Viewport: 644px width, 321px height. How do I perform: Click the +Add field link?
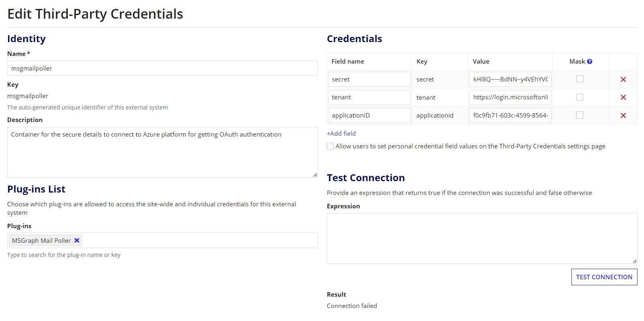(x=341, y=133)
